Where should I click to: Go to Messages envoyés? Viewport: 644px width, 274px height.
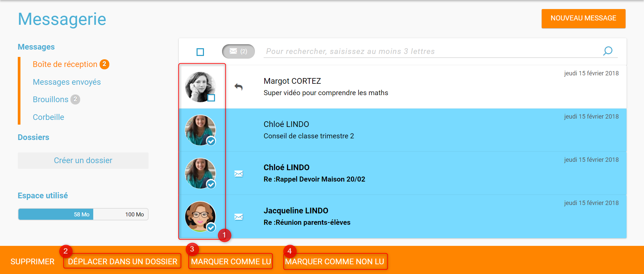67,82
